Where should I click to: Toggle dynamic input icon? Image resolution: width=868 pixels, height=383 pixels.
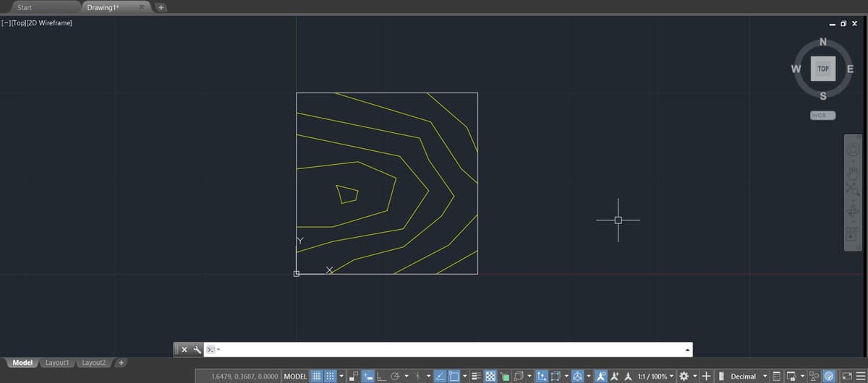[x=367, y=376]
